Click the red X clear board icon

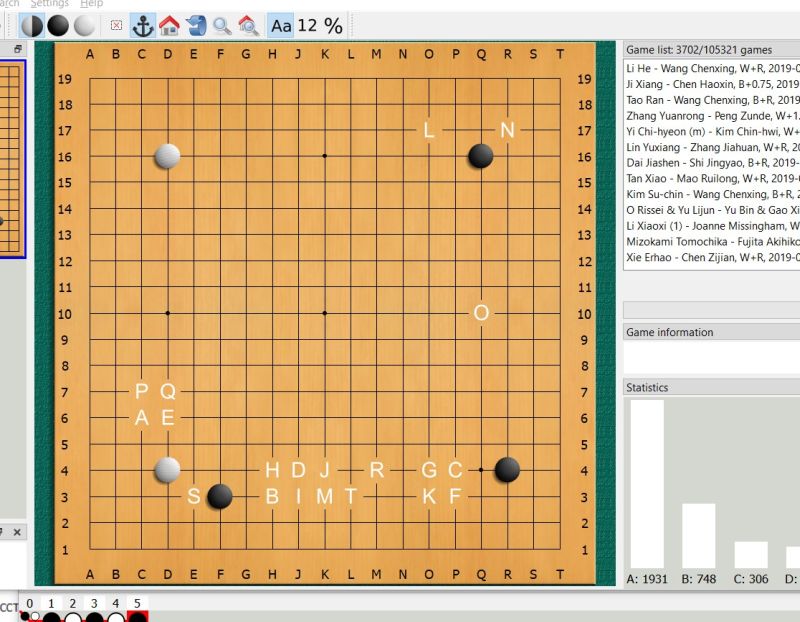tap(116, 26)
